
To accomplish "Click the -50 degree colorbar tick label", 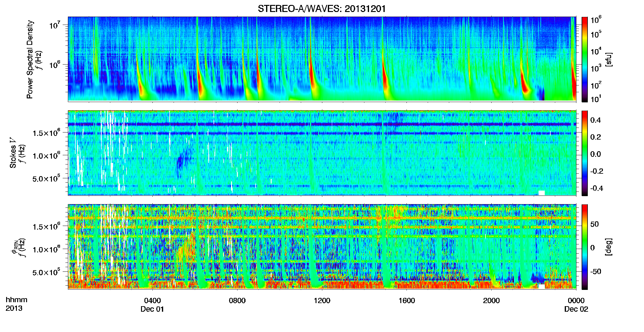I will [x=596, y=271].
